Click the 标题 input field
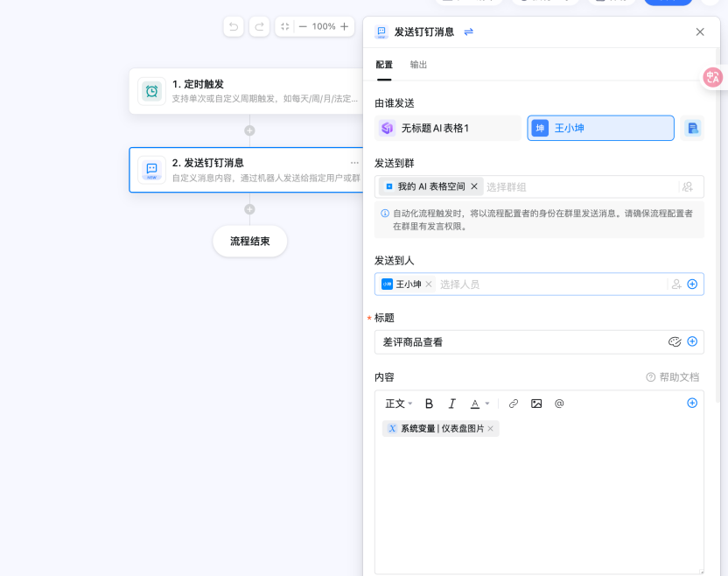Viewport: 728px width, 576px height. [x=521, y=342]
